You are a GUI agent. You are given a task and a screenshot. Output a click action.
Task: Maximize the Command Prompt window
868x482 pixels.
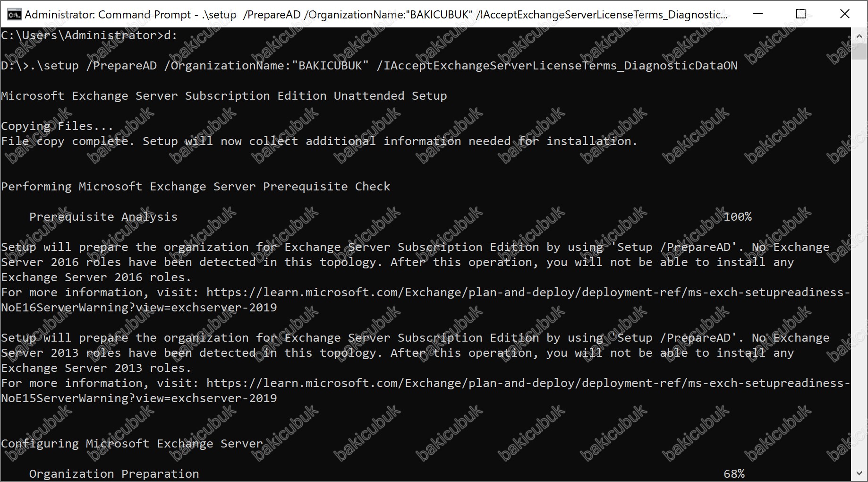point(801,14)
